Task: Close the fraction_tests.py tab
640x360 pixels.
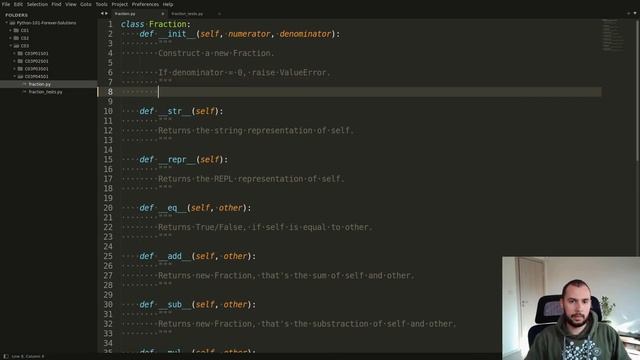Action: [219, 14]
